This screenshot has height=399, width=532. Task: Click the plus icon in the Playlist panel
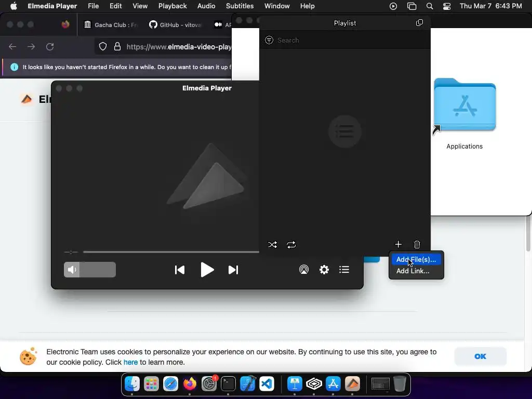click(398, 244)
